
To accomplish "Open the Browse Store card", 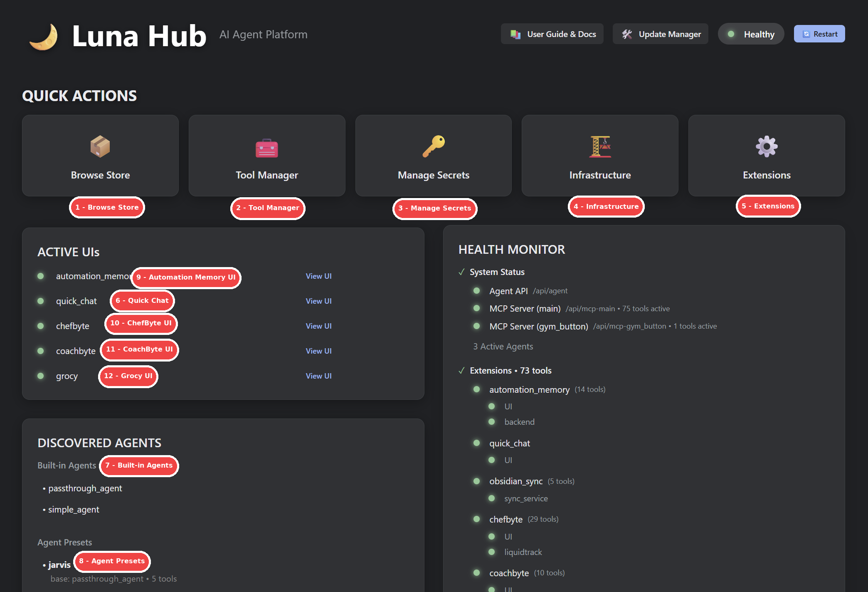I will tap(100, 156).
